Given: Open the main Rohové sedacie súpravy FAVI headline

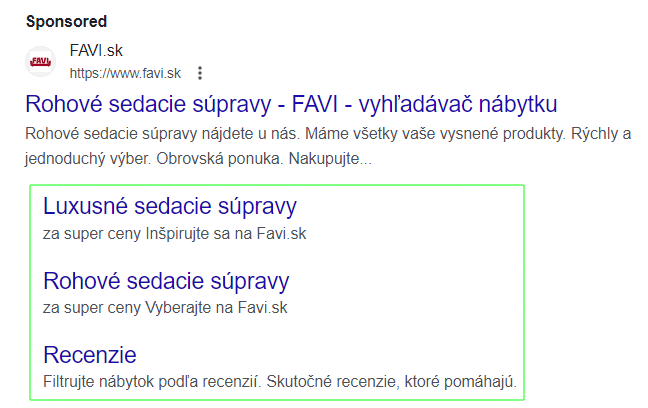Looking at the screenshot, I should (291, 104).
